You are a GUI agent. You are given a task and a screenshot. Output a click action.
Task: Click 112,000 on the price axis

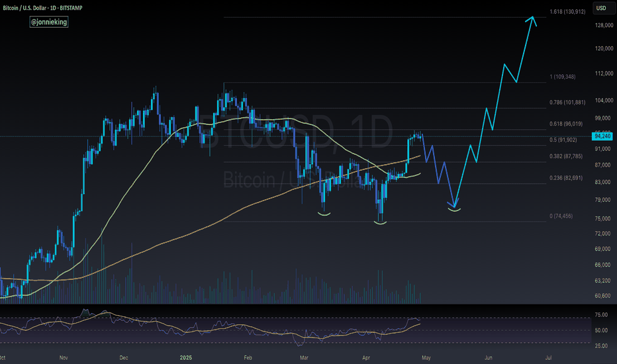604,73
